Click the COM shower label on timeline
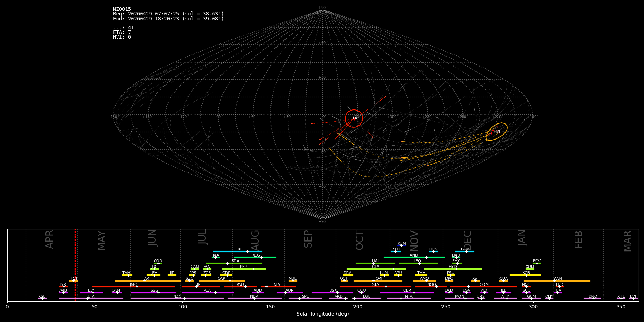This screenshot has width=644, height=322. pyautogui.click(x=484, y=285)
